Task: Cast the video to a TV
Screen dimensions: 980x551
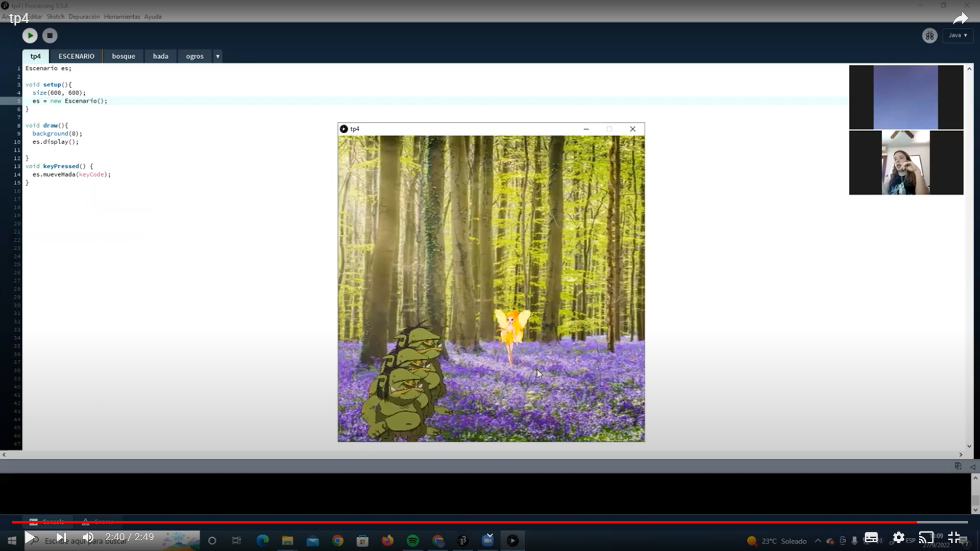Action: tap(926, 538)
